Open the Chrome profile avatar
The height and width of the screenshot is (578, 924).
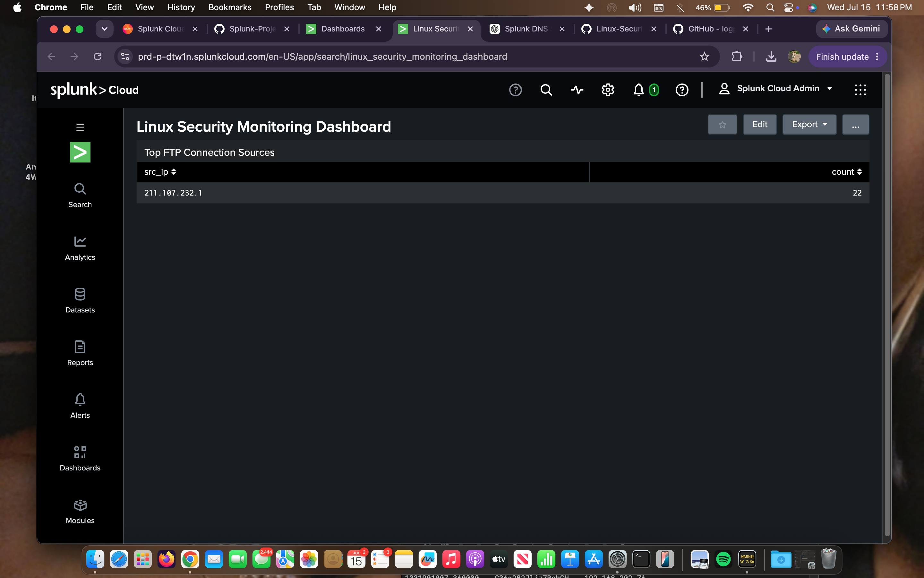click(x=794, y=57)
